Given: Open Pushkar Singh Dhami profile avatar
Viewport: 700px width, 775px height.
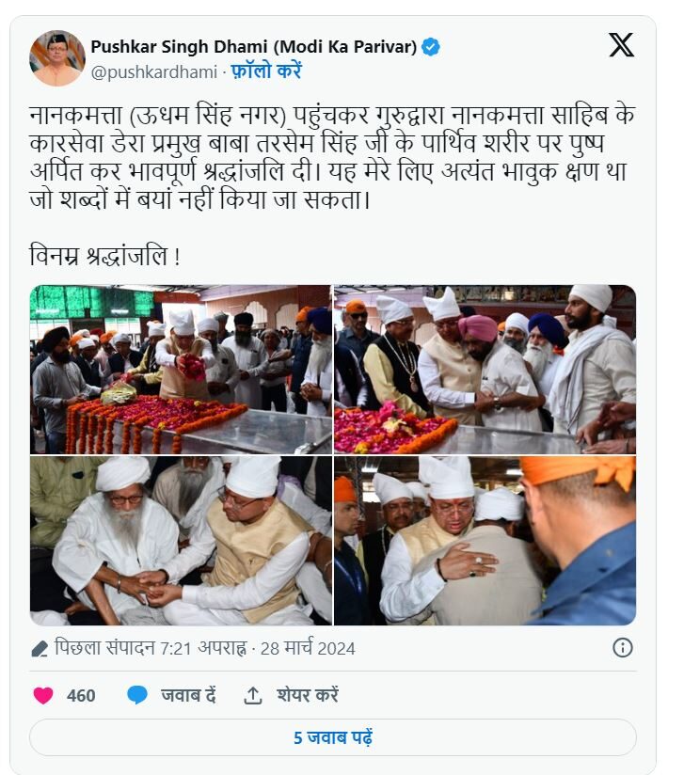Looking at the screenshot, I should click(x=57, y=57).
